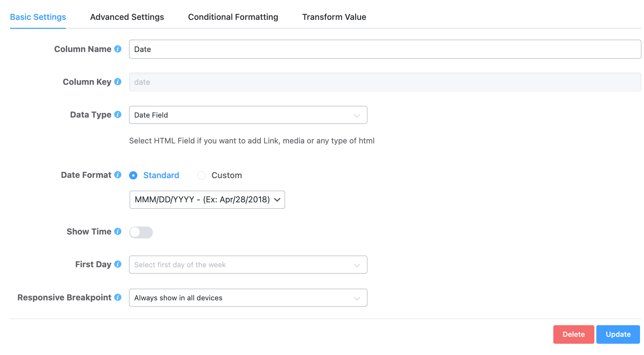
Task: Click the Date Format info icon
Action: click(x=118, y=175)
